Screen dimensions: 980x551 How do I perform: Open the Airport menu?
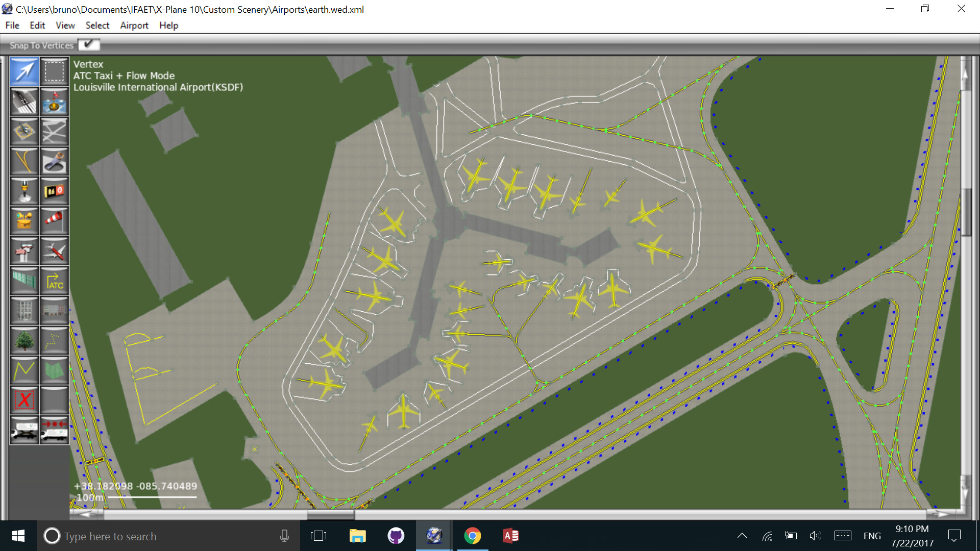[134, 26]
